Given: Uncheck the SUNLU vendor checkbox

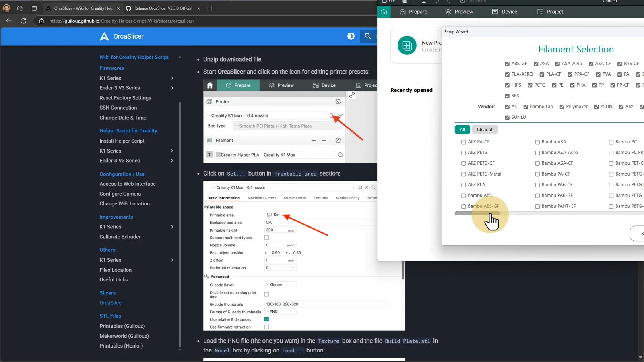Looking at the screenshot, I should 507,118.
